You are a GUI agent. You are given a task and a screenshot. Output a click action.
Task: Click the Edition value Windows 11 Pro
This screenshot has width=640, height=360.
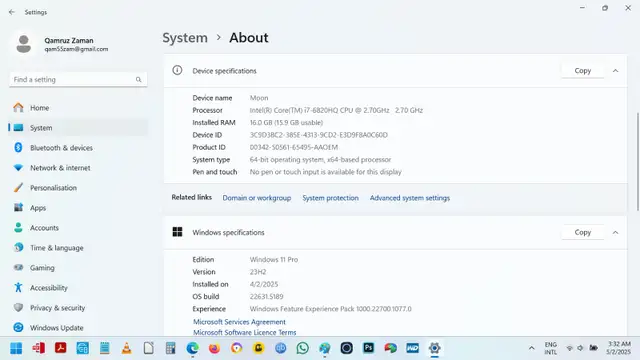273,260
